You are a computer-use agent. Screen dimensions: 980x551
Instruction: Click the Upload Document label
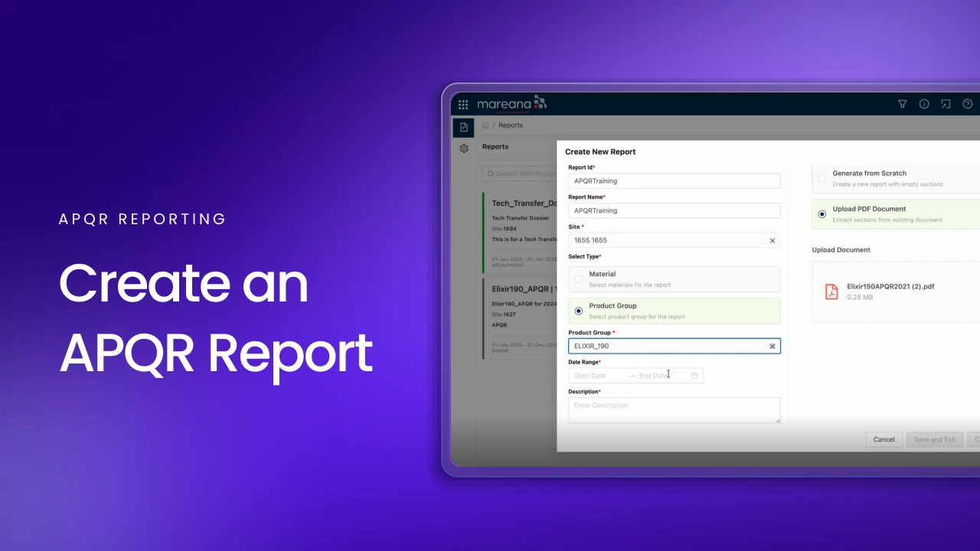[x=841, y=249]
